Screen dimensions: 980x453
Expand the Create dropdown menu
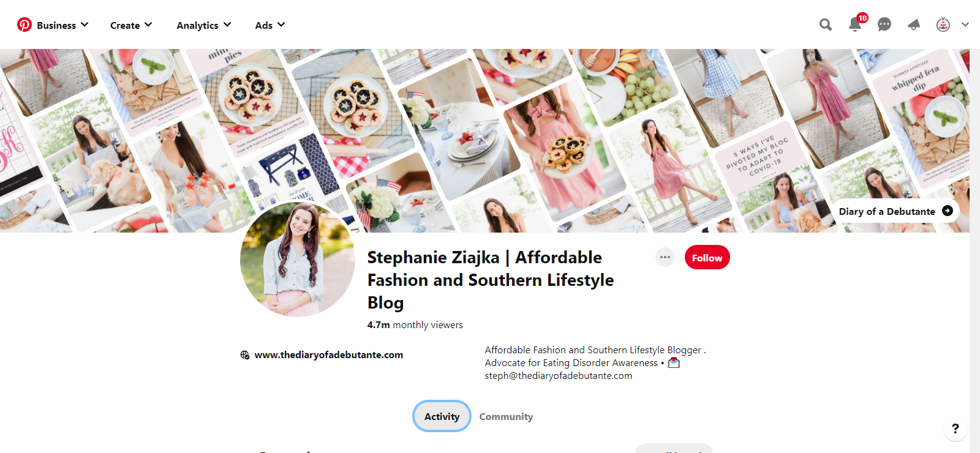tap(131, 25)
